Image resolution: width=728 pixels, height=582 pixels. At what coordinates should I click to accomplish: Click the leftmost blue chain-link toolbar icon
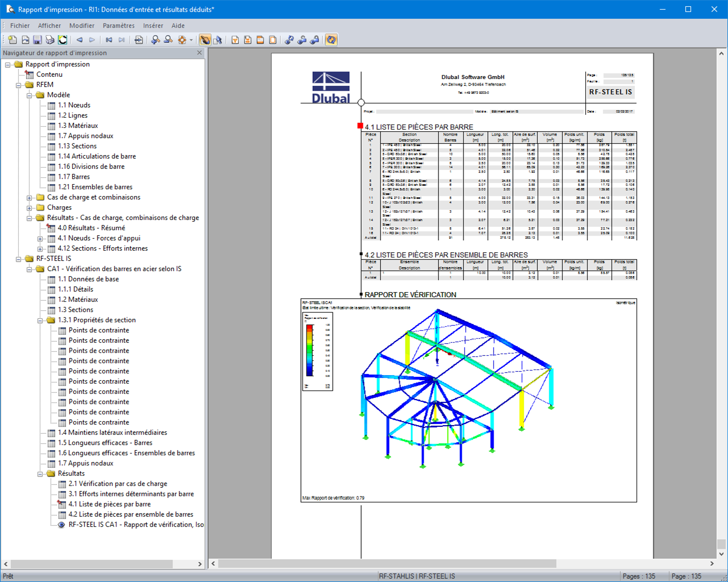click(289, 40)
